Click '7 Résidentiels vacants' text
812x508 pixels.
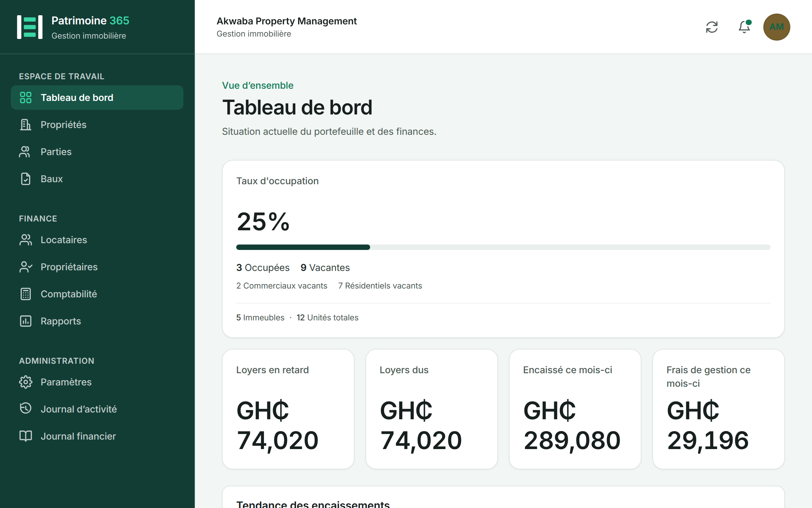coord(380,286)
